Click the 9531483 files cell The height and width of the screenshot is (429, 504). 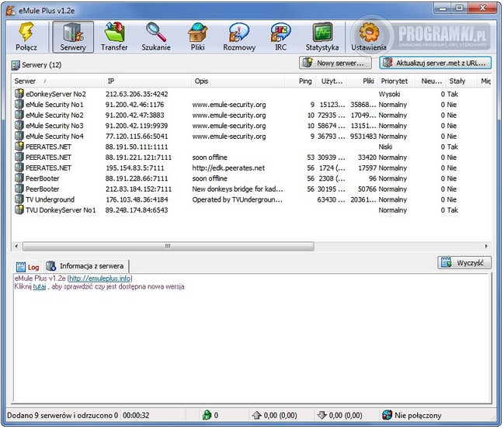pos(363,137)
